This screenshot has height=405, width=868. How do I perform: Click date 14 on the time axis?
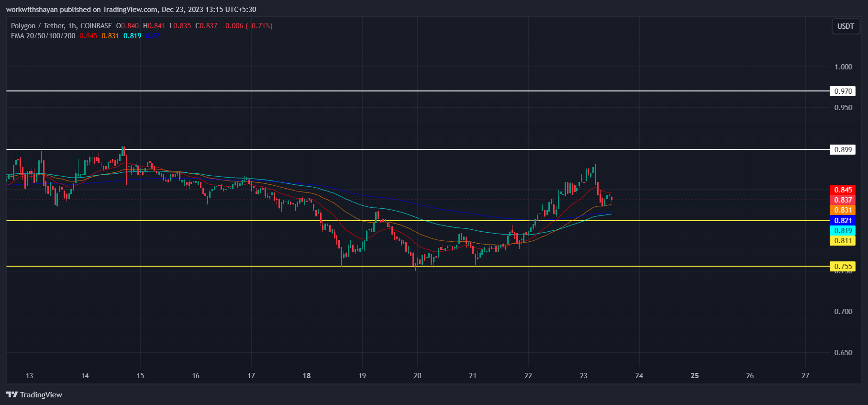(85, 375)
